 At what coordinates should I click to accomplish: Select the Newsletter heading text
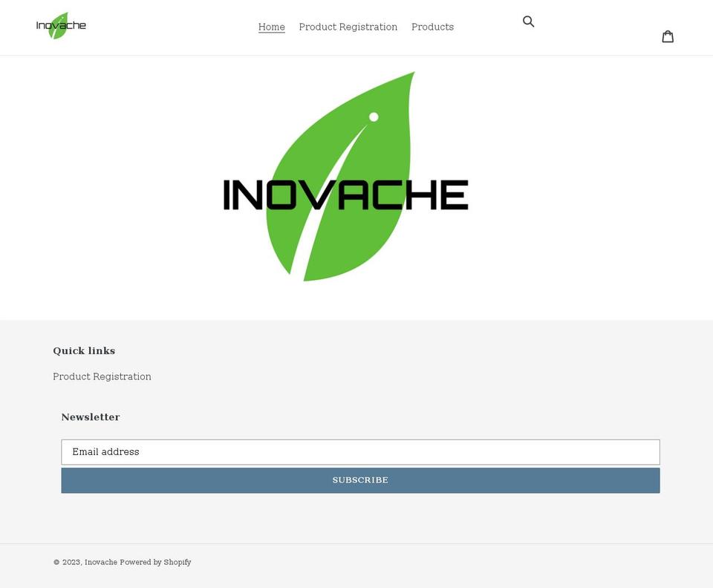[91, 417]
